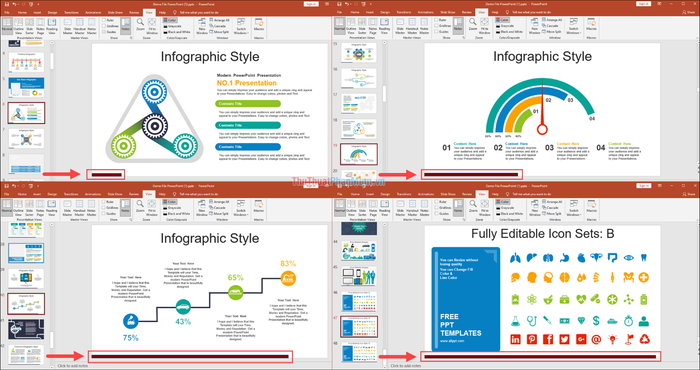Select slide 5 thumbnail in top-left window

(26, 87)
